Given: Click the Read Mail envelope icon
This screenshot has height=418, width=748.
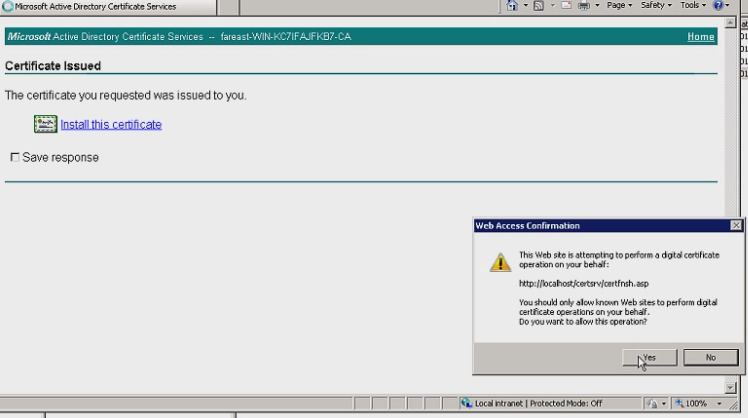Looking at the screenshot, I should point(566,6).
